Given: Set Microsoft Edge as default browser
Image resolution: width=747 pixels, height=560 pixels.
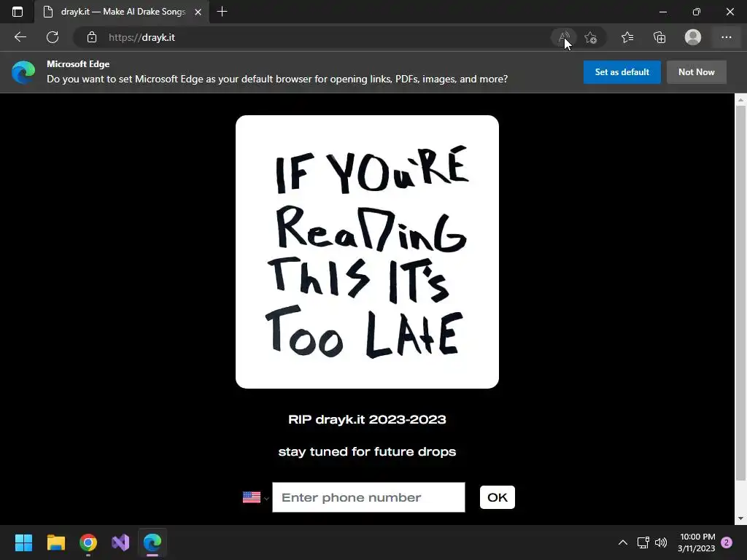Looking at the screenshot, I should tap(622, 72).
